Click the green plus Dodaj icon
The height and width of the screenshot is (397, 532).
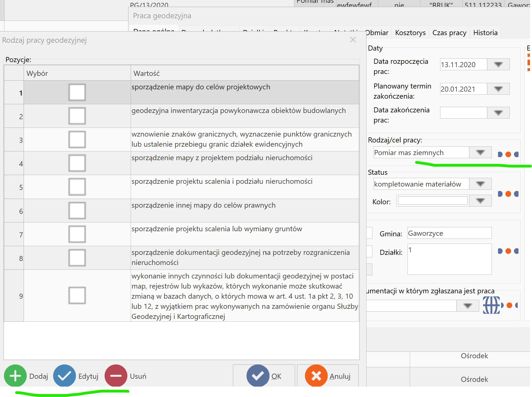coord(15,376)
